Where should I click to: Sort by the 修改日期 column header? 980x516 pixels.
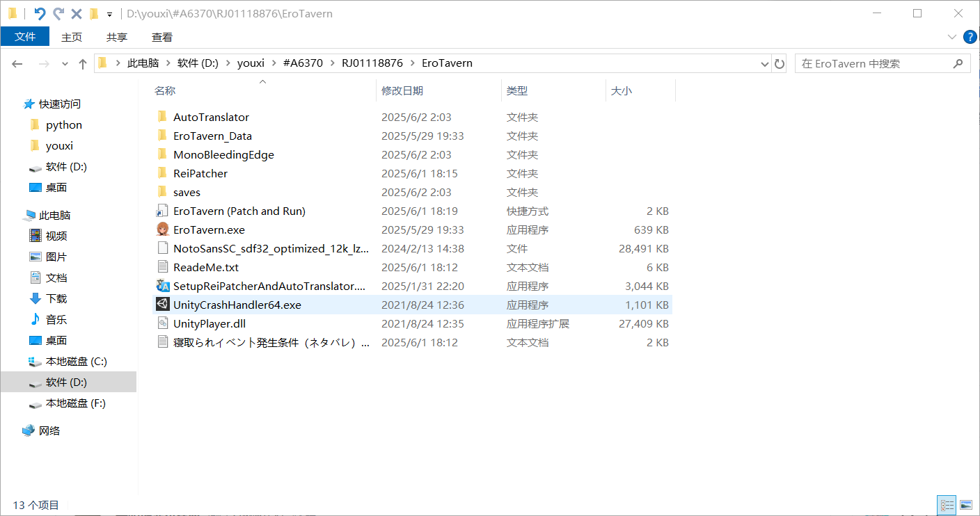tap(402, 90)
